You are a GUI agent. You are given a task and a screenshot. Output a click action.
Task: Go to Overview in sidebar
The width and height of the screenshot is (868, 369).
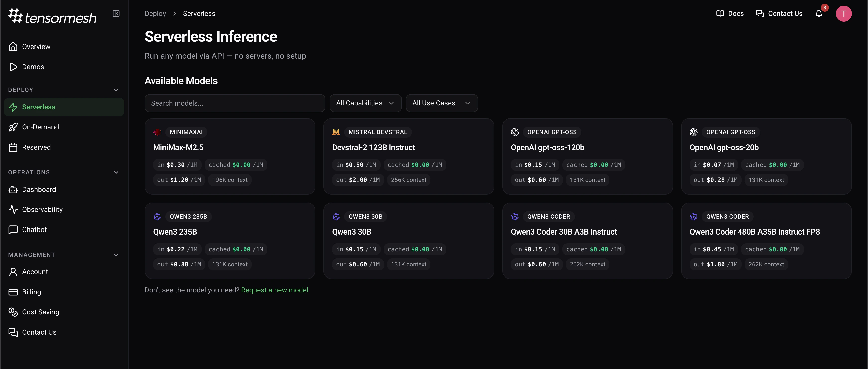click(64, 47)
